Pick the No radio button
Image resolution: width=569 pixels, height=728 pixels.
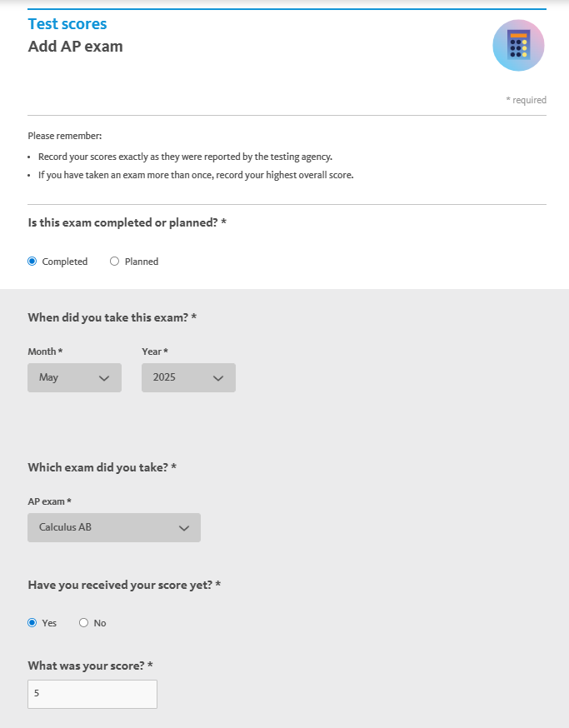click(x=83, y=622)
